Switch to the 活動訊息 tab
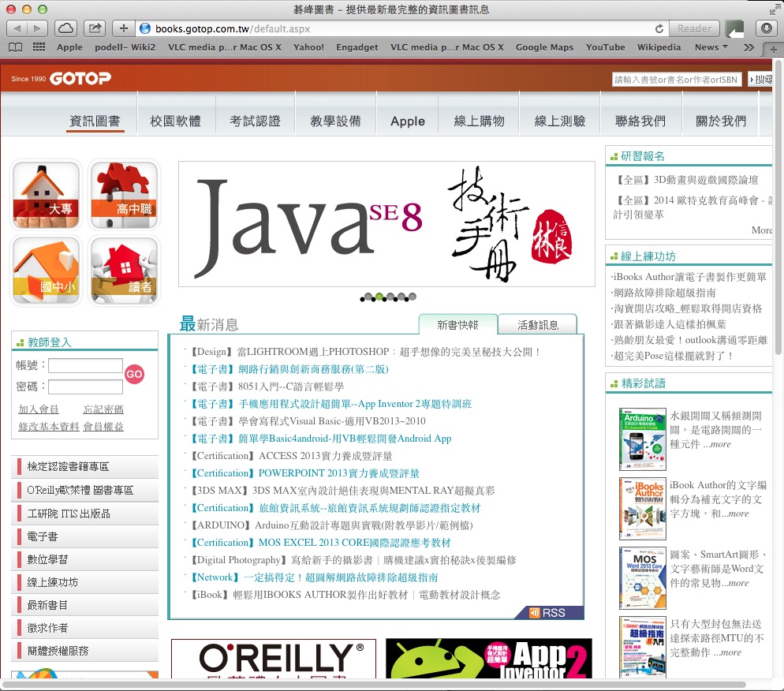 coord(538,325)
